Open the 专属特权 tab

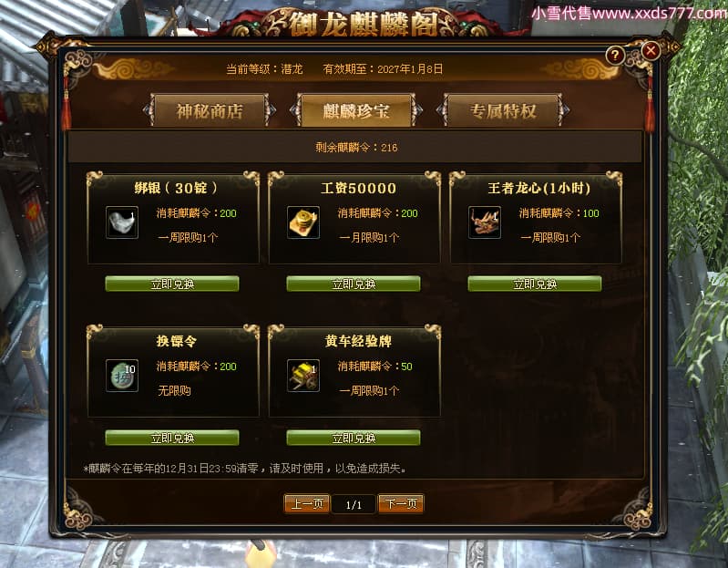(503, 110)
